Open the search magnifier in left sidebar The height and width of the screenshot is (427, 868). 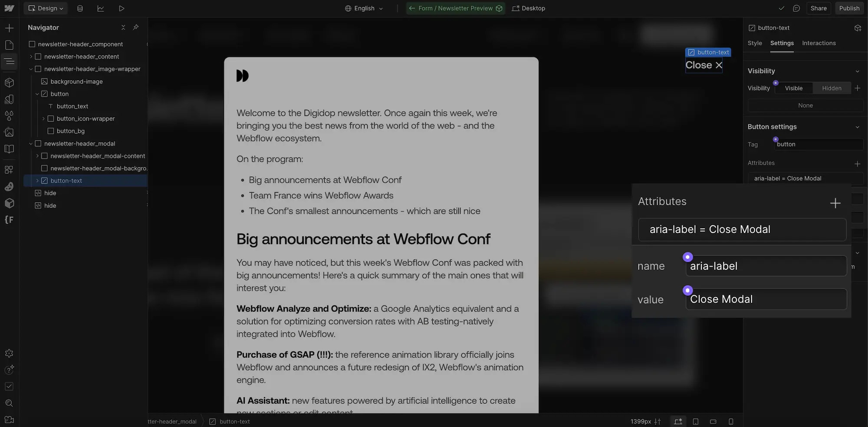[x=9, y=403]
